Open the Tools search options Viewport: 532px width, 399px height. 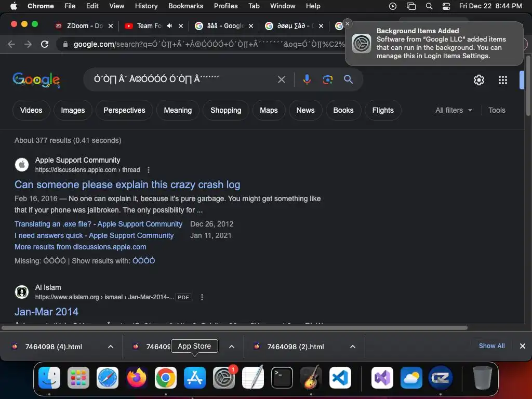pyautogui.click(x=497, y=110)
